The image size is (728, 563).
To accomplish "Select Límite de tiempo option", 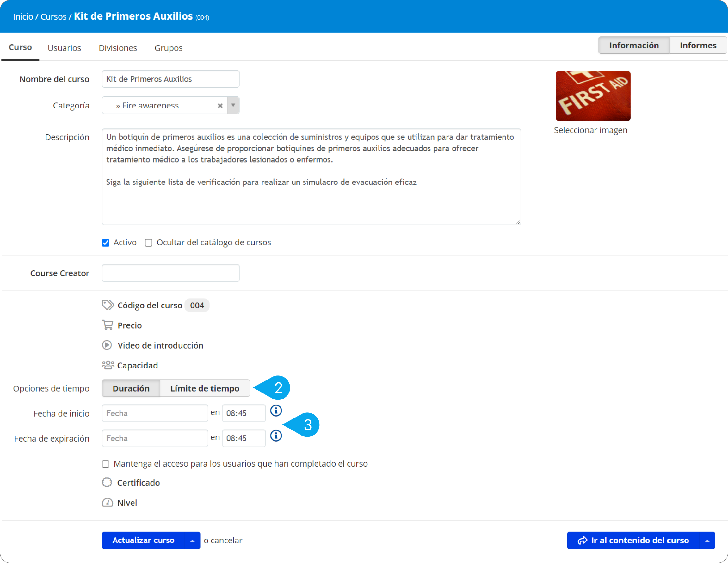I will (x=205, y=388).
